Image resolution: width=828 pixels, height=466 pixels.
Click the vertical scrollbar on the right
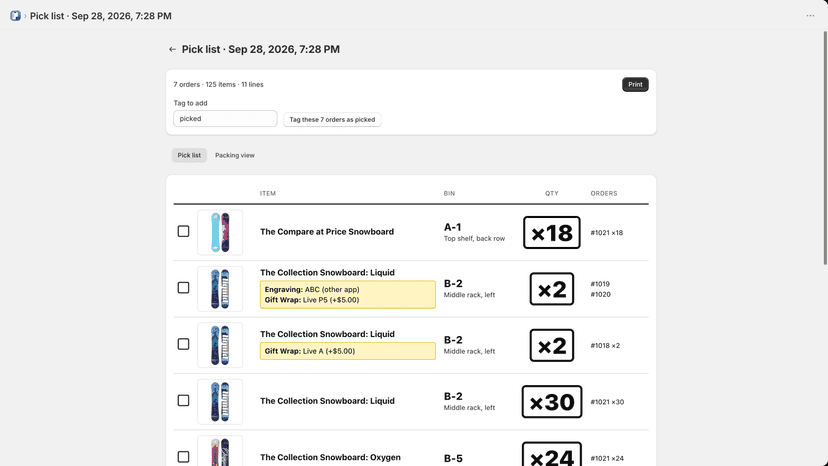pyautogui.click(x=825, y=148)
